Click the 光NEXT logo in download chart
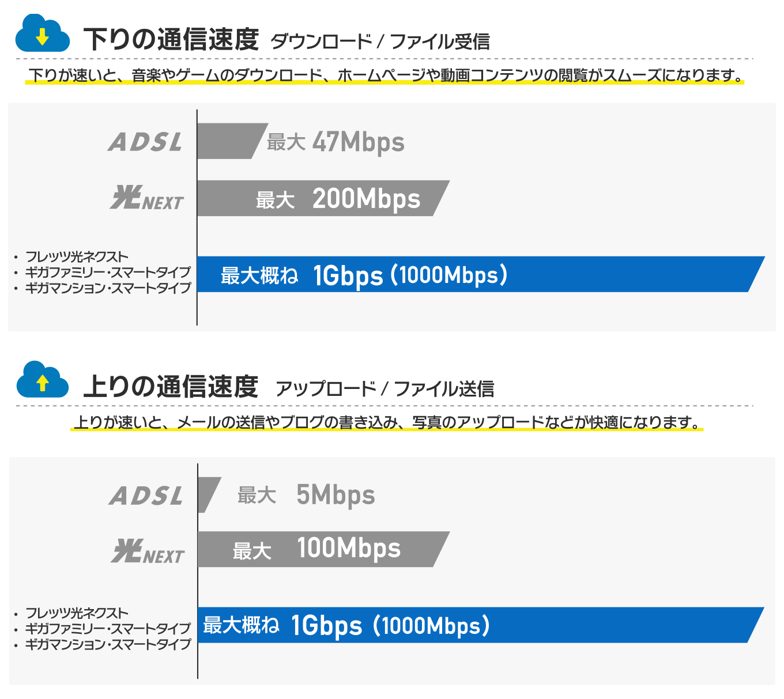Image resolution: width=784 pixels, height=699 pixels. pos(147,198)
